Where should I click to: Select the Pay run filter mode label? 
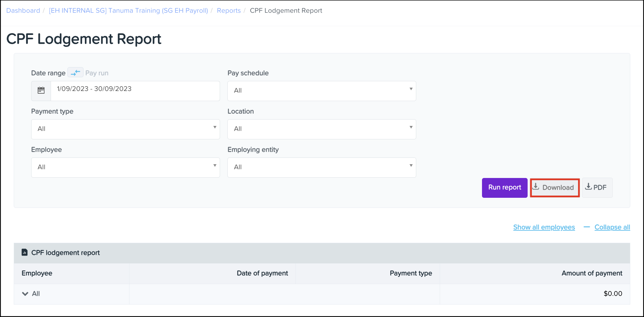[x=97, y=73]
